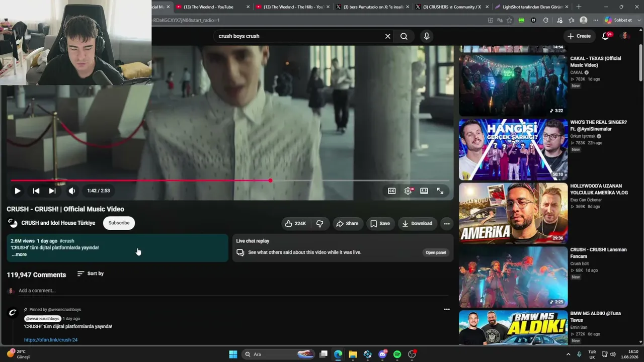The image size is (644, 362).
Task: Open Spotify from the taskbar
Action: (397, 354)
